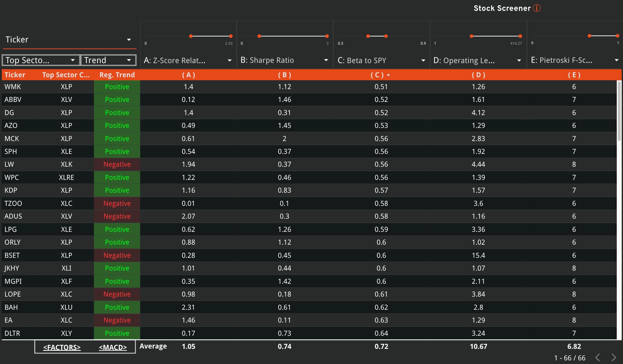
Task: Click the 4.44 operating leverage value for LW
Action: [x=478, y=164]
